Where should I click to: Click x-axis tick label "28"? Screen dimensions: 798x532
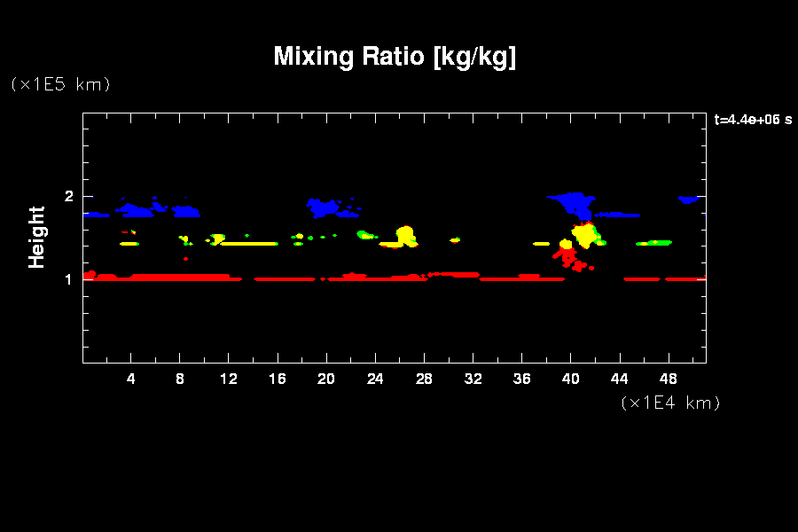tap(424, 379)
